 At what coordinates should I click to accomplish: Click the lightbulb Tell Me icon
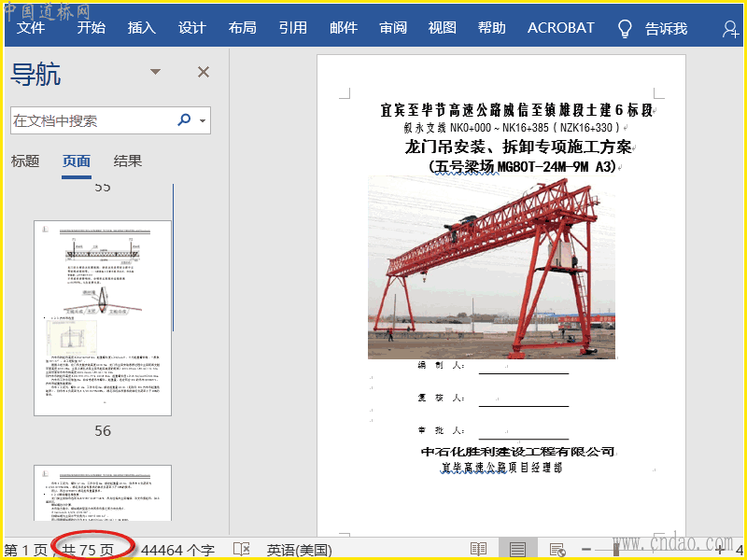pyautogui.click(x=625, y=29)
